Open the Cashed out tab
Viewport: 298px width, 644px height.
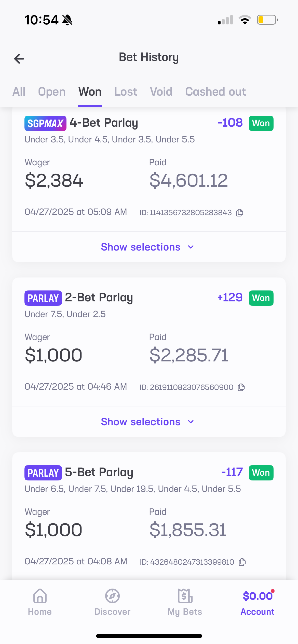point(215,92)
